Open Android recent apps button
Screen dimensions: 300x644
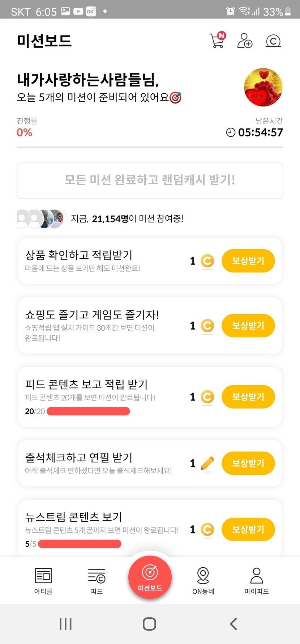(65, 624)
